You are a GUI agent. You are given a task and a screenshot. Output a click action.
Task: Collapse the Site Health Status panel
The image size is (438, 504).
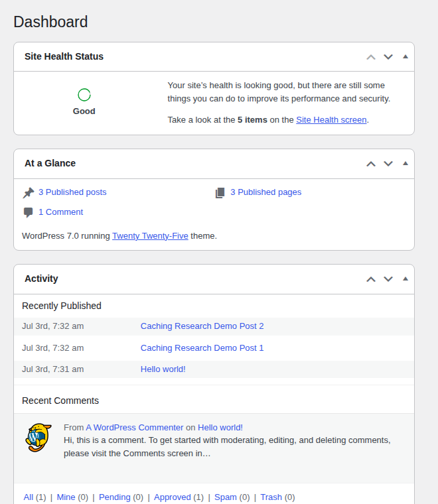point(405,57)
